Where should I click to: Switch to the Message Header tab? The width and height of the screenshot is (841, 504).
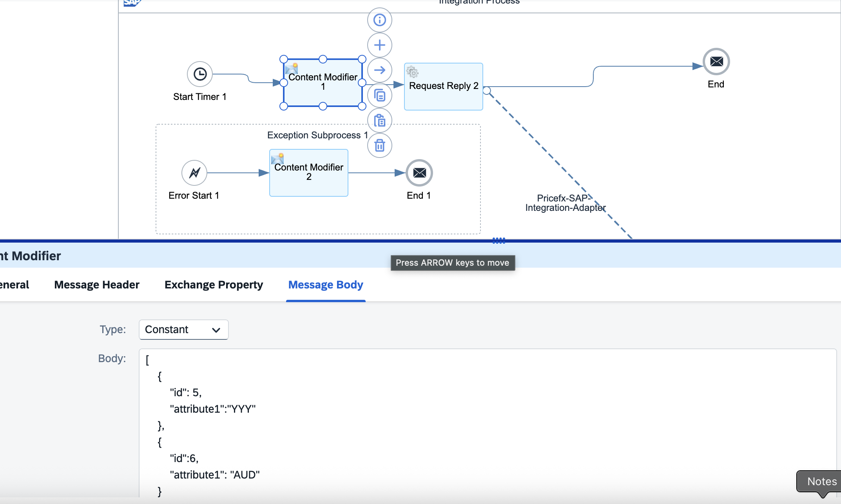pyautogui.click(x=97, y=285)
